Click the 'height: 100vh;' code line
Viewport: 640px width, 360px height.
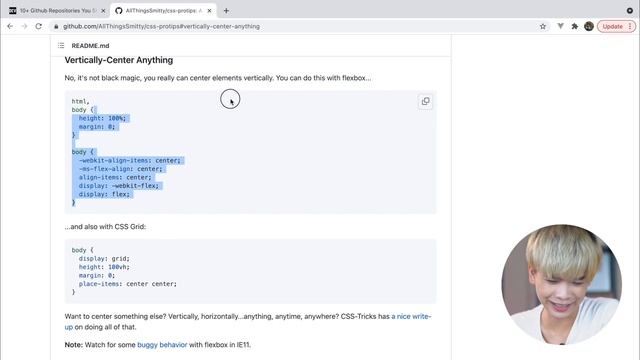pos(104,267)
